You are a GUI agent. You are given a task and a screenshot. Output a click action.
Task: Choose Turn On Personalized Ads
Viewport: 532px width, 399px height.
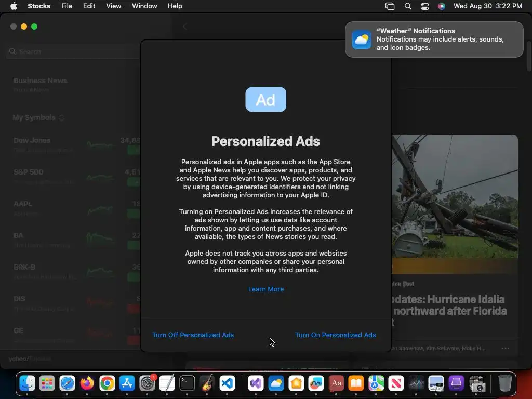tap(336, 335)
